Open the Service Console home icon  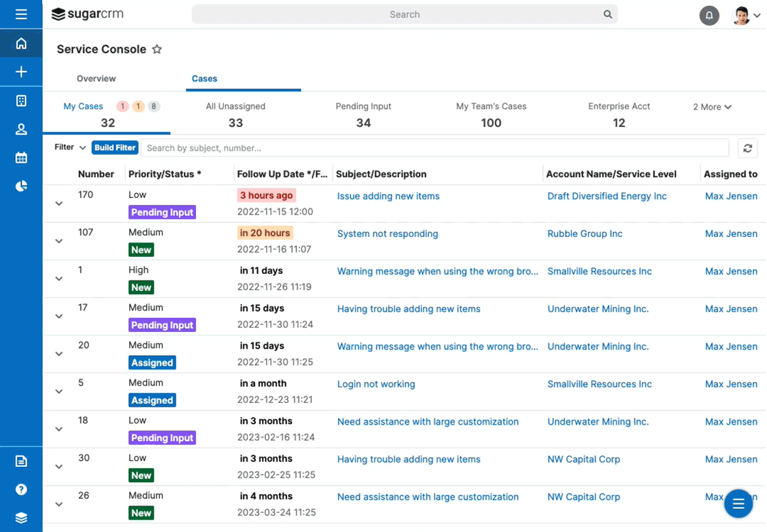click(21, 43)
